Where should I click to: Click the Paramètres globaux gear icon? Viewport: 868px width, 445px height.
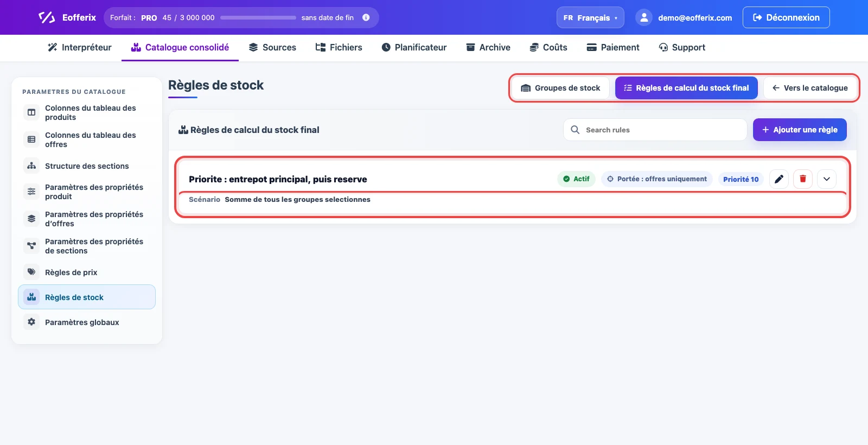[x=31, y=322]
